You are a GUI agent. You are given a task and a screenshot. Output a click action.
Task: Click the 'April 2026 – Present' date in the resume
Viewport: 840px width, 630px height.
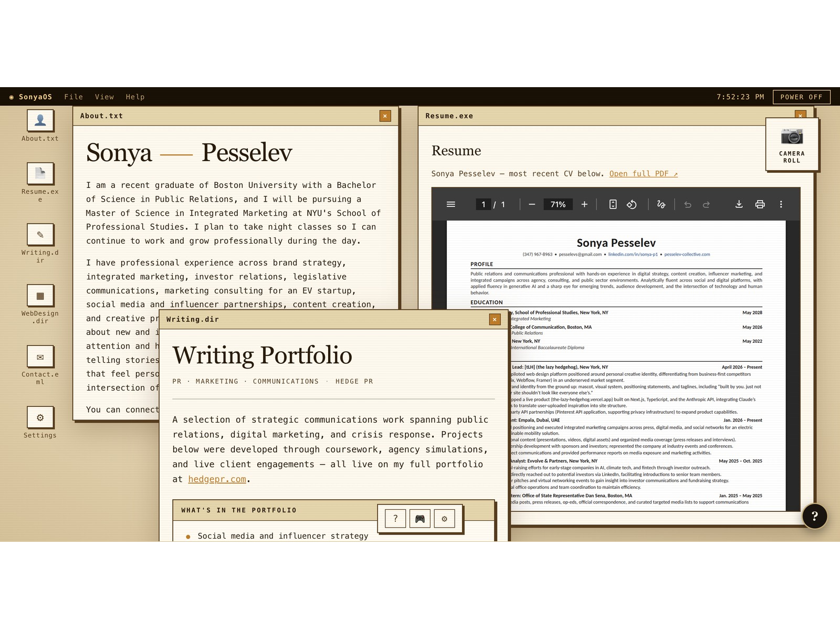tap(742, 367)
